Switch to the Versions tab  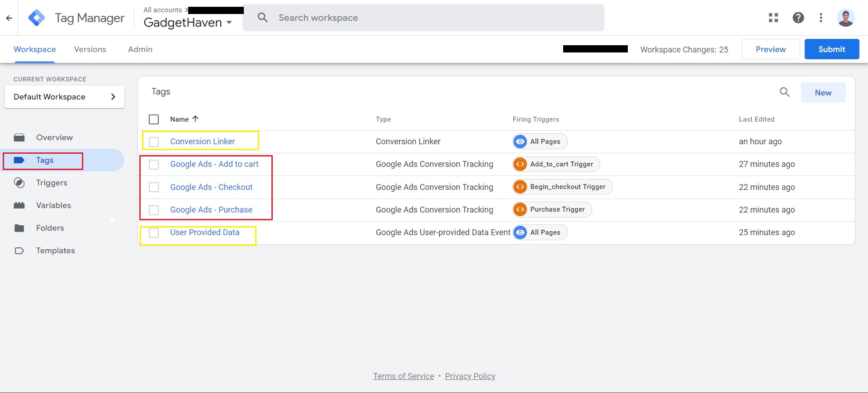pos(90,49)
